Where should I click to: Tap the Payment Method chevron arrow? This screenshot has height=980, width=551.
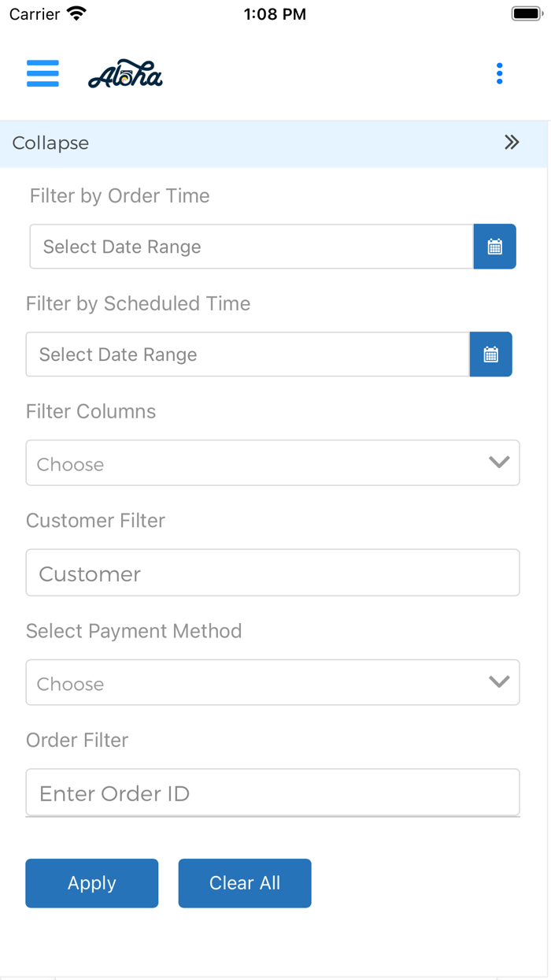499,682
